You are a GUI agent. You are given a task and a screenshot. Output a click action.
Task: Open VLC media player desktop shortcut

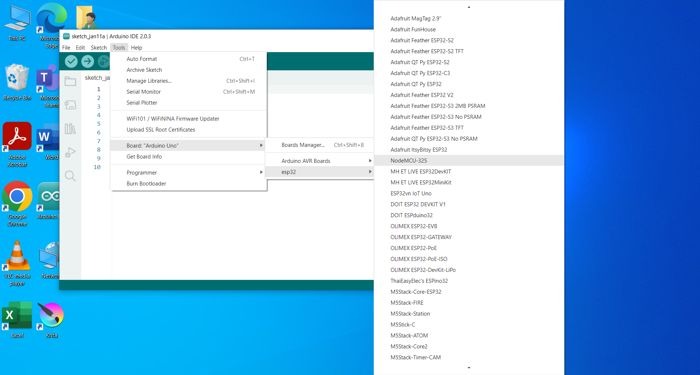pos(17,263)
